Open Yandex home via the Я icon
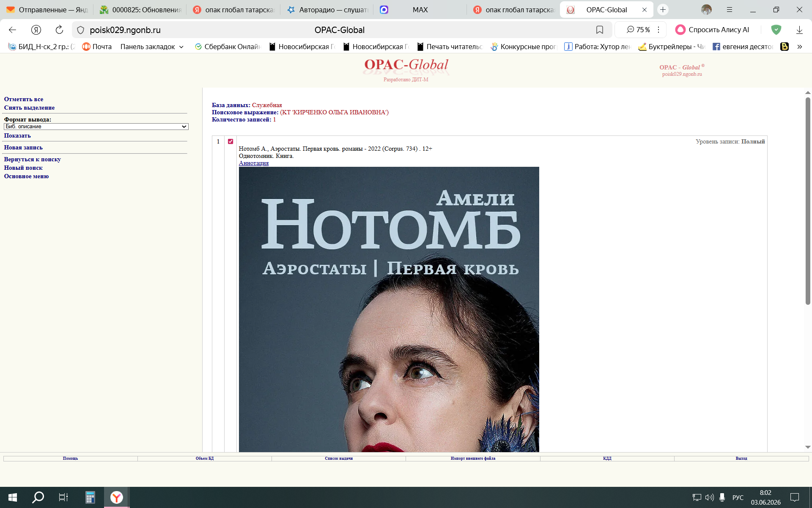 pyautogui.click(x=36, y=30)
